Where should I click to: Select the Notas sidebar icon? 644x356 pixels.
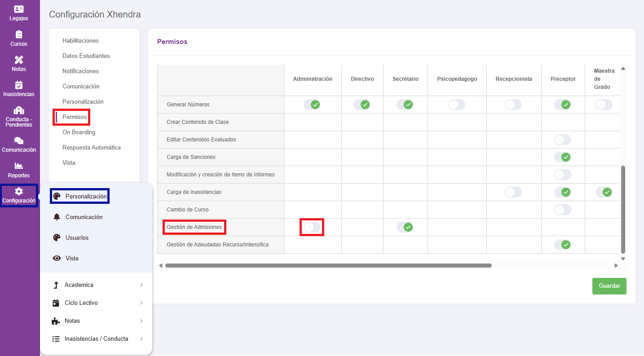(x=19, y=60)
